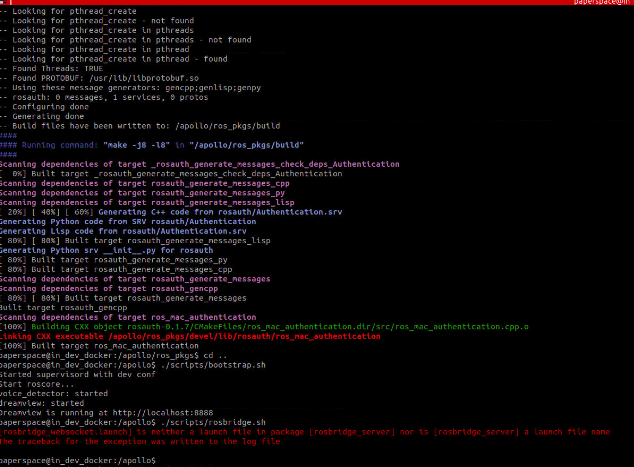Viewport: 634px width, 467px height.
Task: Click the 'Start roscore...' line
Action: (x=37, y=385)
